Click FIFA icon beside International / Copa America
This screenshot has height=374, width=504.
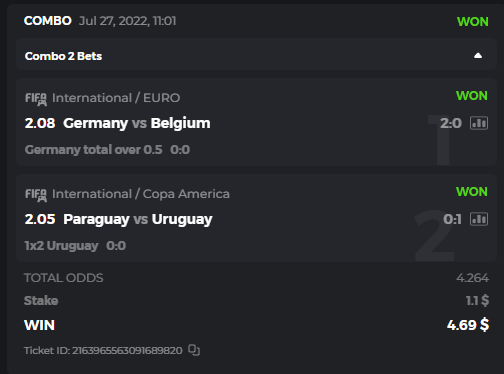(x=36, y=195)
